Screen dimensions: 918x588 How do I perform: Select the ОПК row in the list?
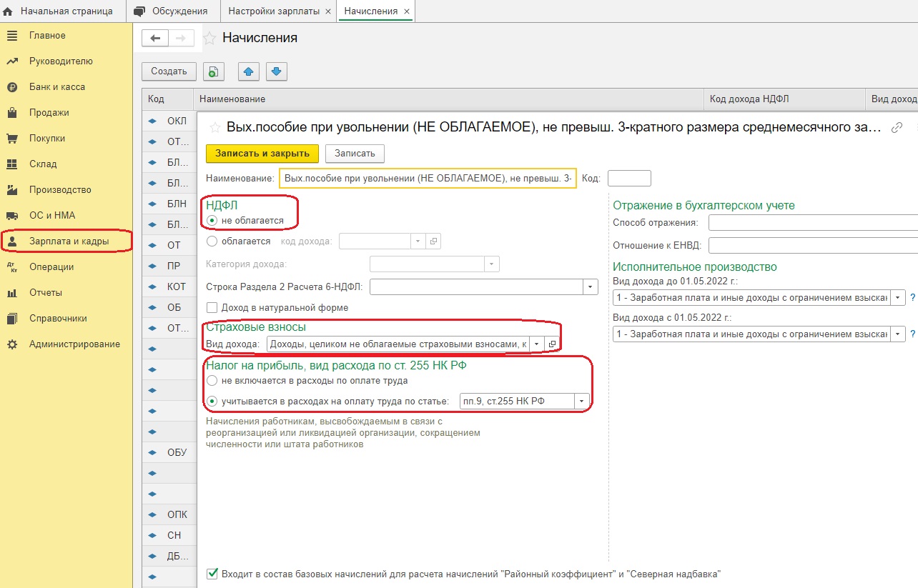point(169,514)
